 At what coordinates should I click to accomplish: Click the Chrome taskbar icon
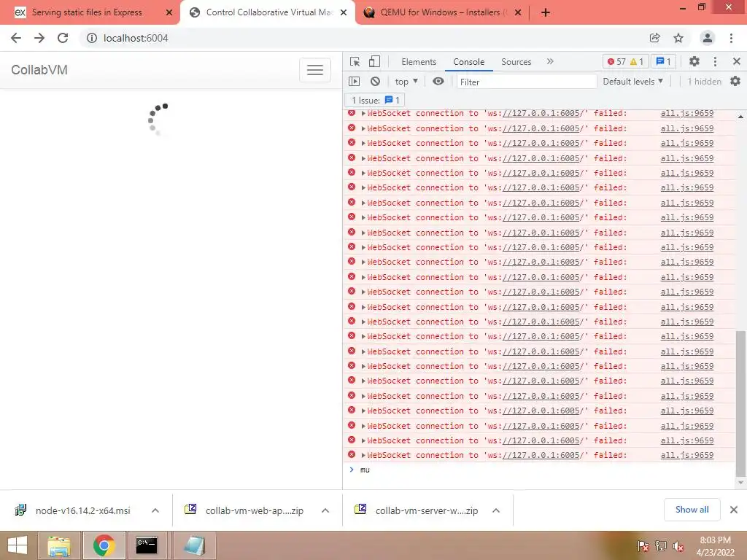[104, 545]
